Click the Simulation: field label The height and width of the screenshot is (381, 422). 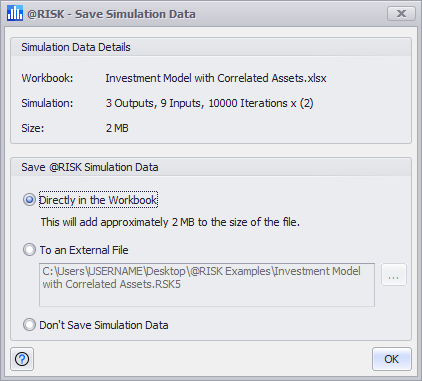(x=47, y=103)
